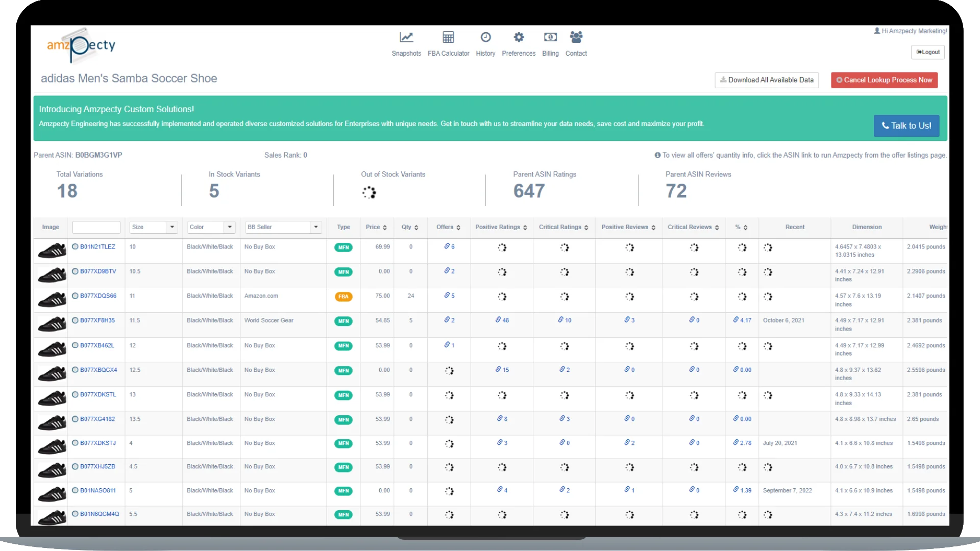
Task: Expand the BB Seller filter dropdown
Action: (x=315, y=227)
